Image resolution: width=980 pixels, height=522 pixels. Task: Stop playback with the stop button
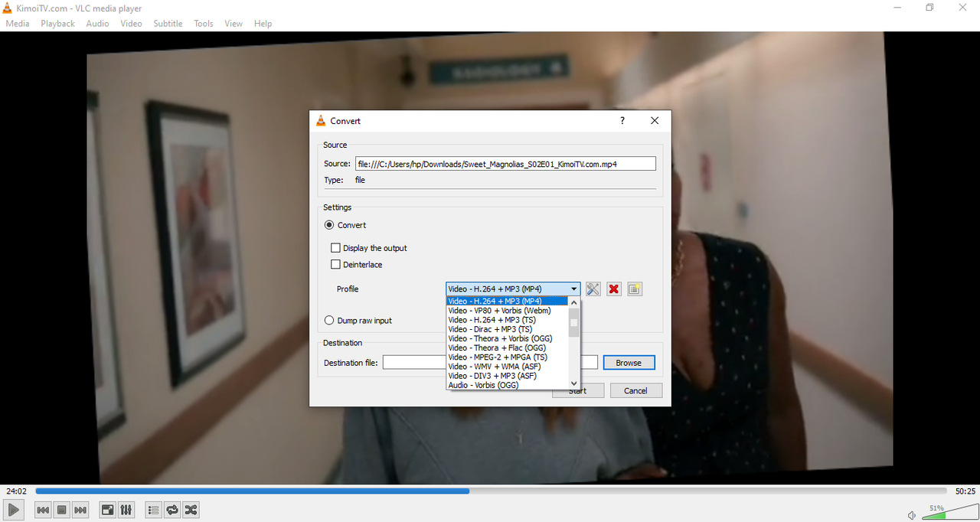62,510
